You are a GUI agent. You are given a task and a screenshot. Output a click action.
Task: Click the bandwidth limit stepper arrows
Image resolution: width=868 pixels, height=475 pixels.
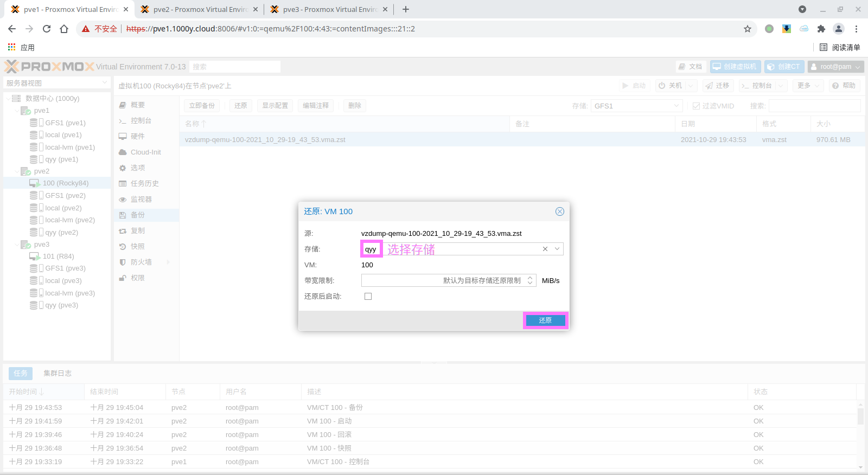point(530,280)
